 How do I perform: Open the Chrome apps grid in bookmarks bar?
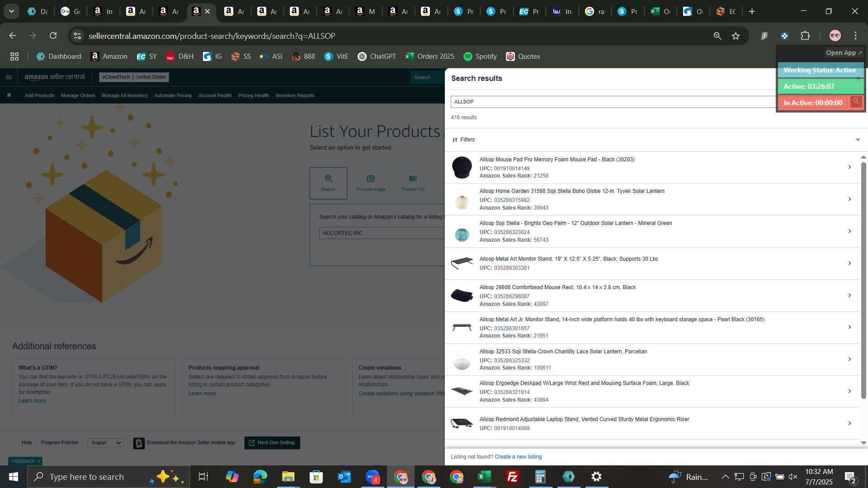pos(14,56)
